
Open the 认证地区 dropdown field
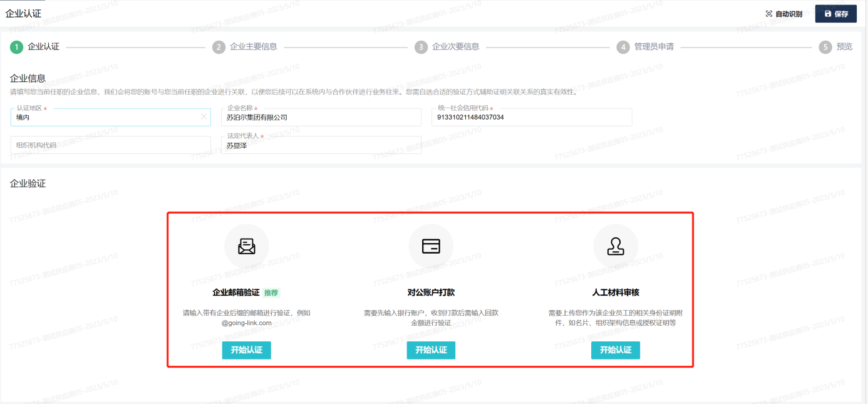tap(110, 117)
